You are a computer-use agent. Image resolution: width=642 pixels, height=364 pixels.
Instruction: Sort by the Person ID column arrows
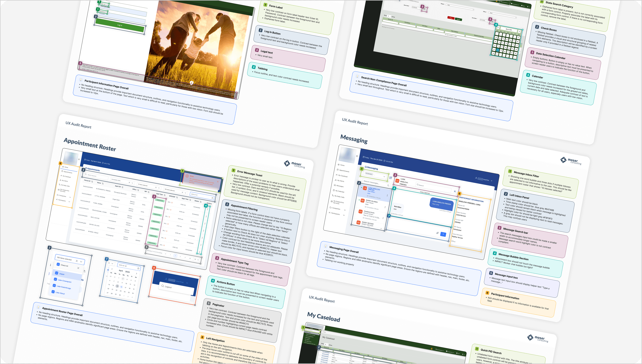[92, 182]
